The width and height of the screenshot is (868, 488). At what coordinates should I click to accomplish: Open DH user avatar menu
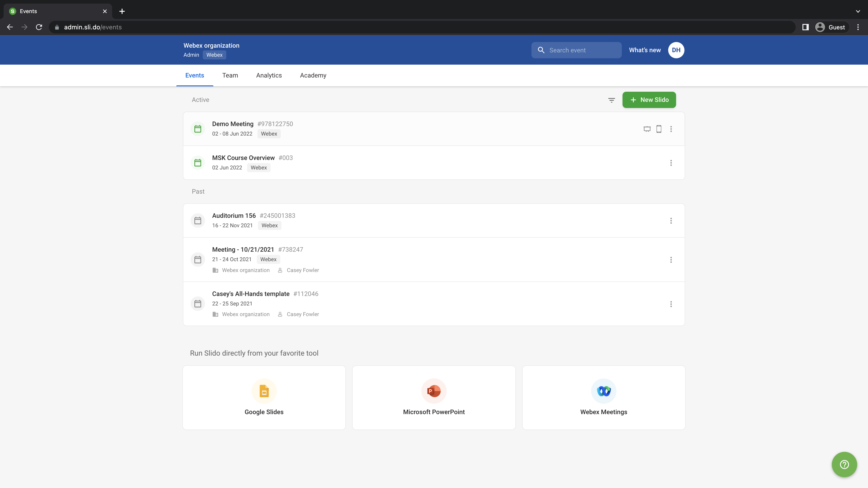[676, 50]
